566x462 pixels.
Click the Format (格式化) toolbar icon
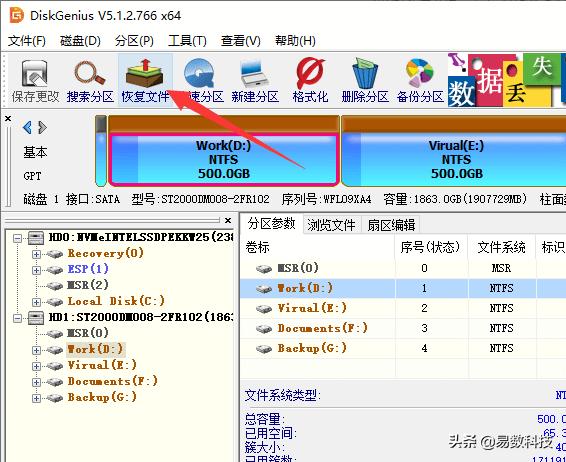(310, 81)
